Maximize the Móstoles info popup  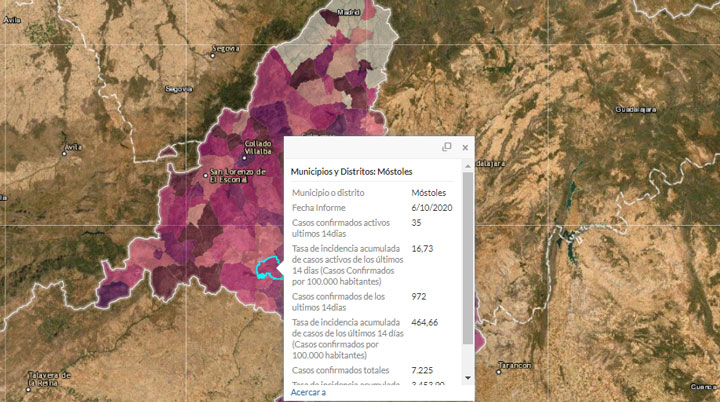[447, 147]
